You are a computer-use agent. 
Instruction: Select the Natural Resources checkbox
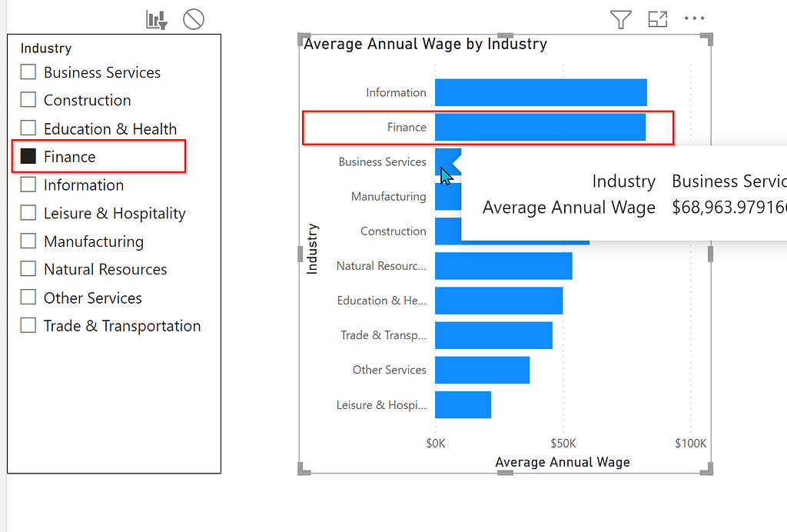[x=28, y=269]
